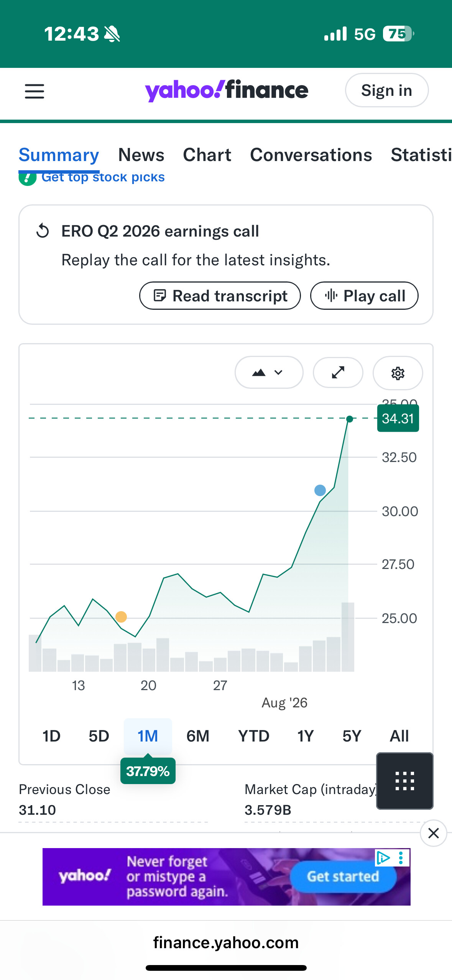Click the Yahoo Finance logo
452x980 pixels.
point(227,90)
